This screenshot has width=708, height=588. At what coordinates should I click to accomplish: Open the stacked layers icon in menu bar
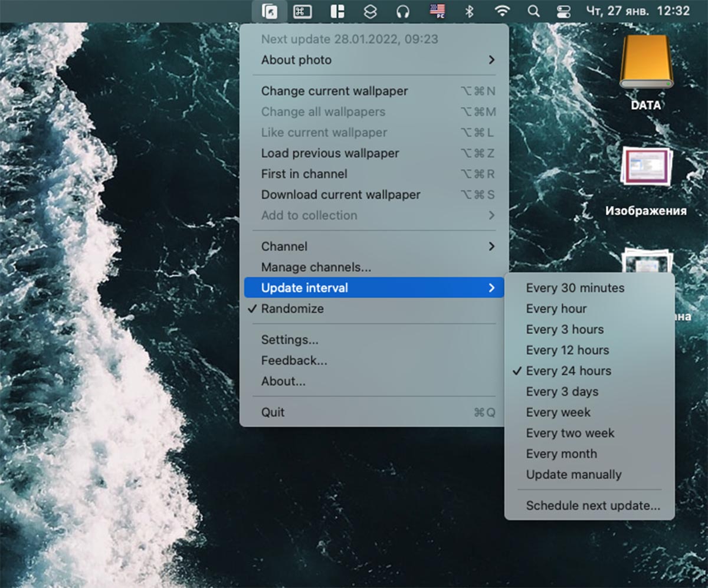(x=369, y=11)
